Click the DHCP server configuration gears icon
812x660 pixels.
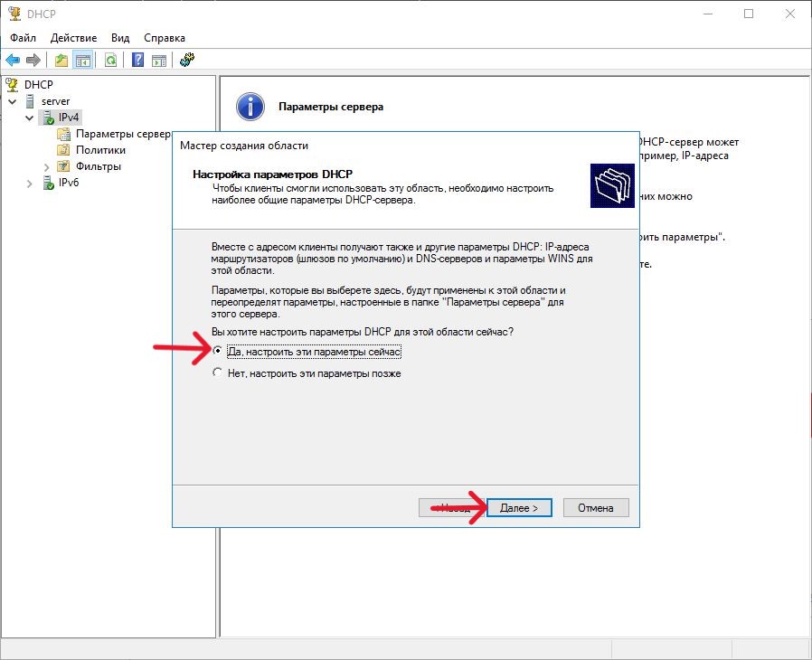point(187,60)
